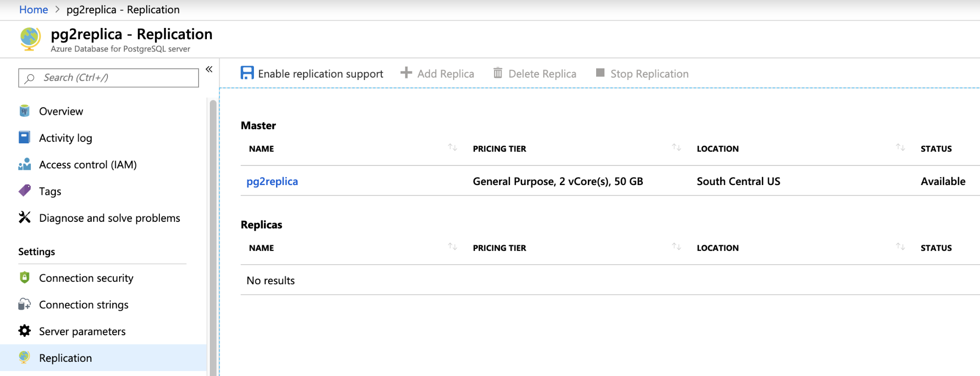The image size is (980, 376).
Task: Click the Master table STATUS column header
Action: [936, 149]
